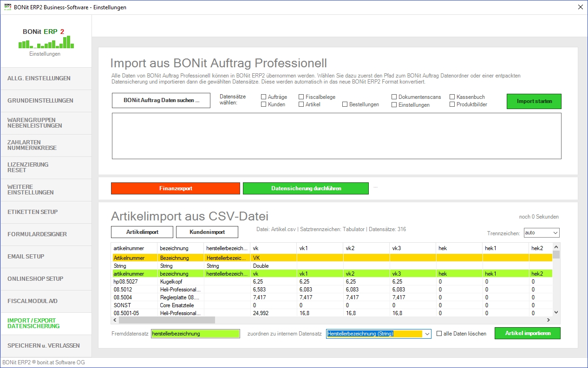Select row hp08.5027 Kugelkopf
The width and height of the screenshot is (588, 368).
tap(332, 282)
